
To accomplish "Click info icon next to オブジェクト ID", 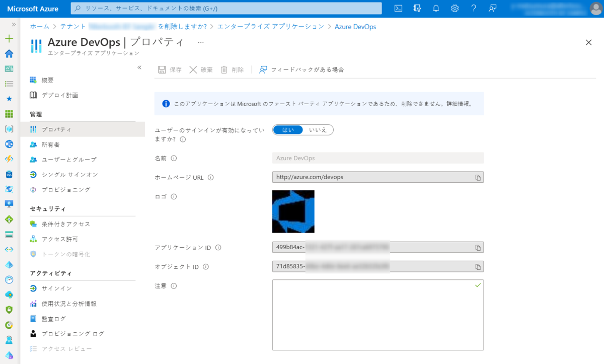I will [205, 267].
